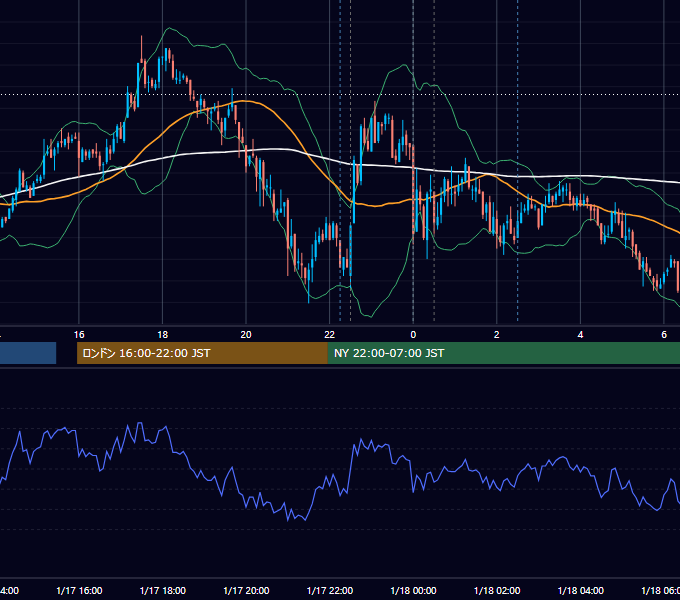
Task: Click the "1/18 00:00" date label
Action: point(413,590)
